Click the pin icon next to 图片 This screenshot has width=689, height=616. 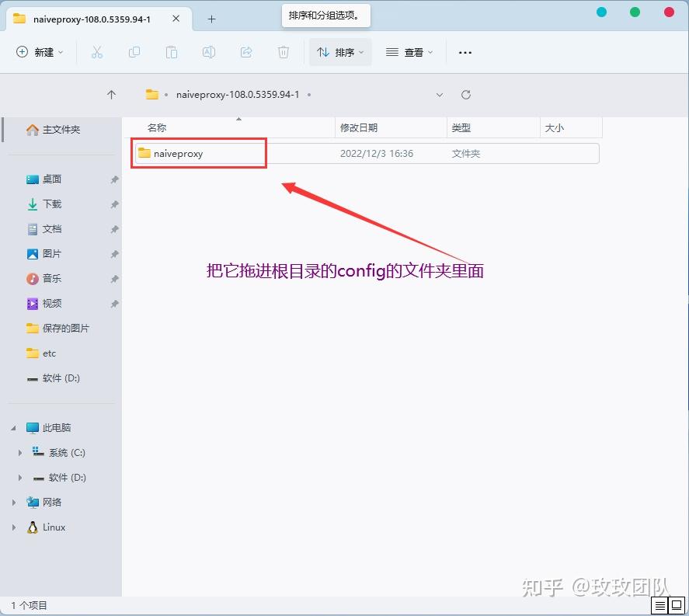[x=114, y=254]
